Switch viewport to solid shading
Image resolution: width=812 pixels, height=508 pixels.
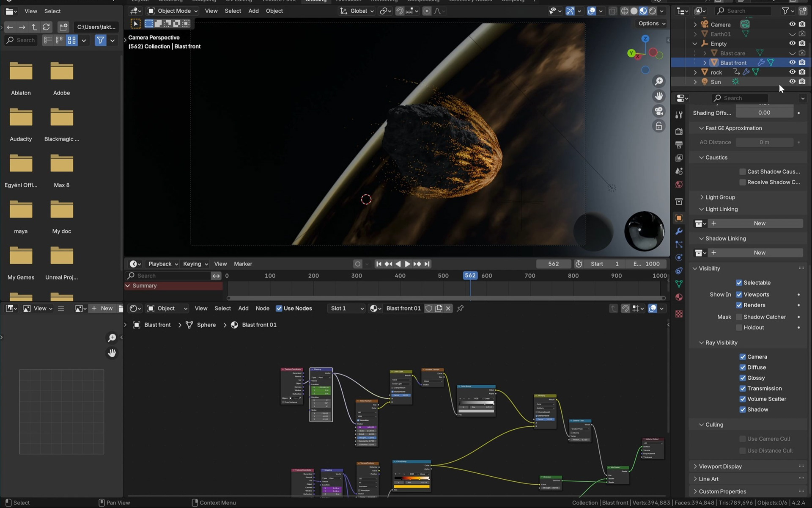634,11
